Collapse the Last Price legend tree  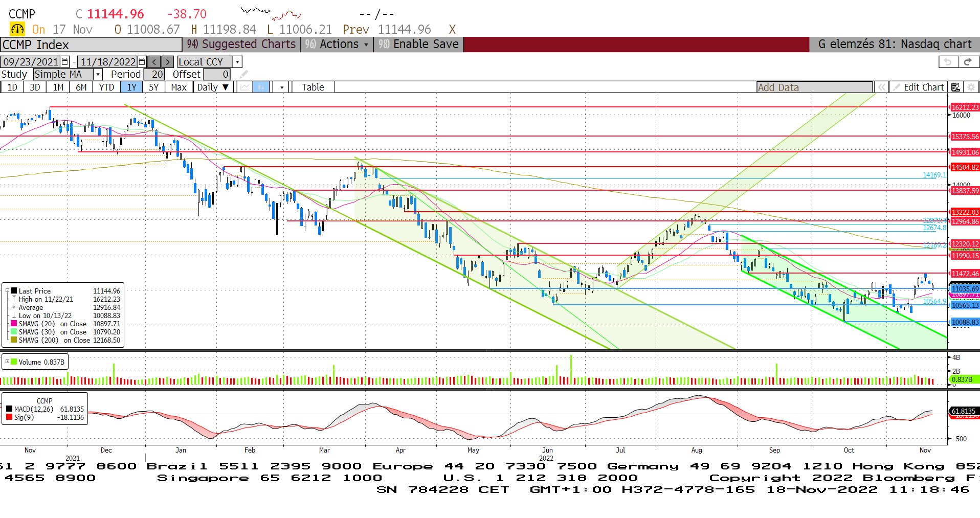point(7,290)
